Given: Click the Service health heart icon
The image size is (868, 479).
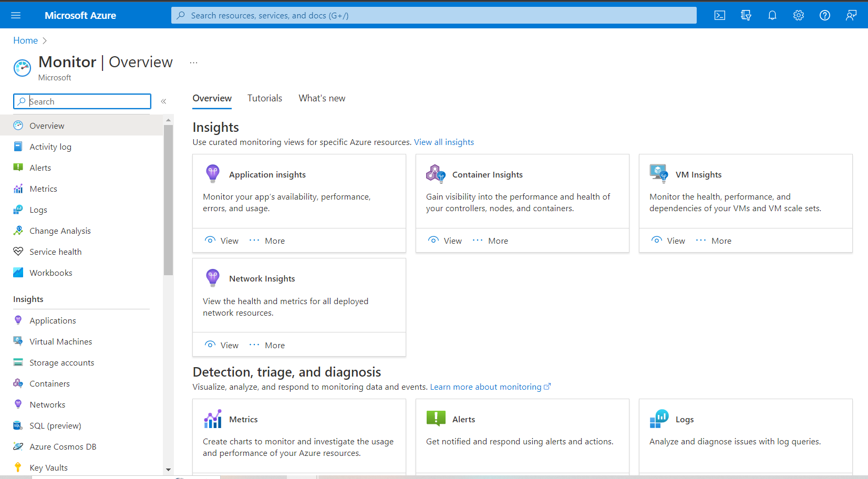Looking at the screenshot, I should point(18,252).
